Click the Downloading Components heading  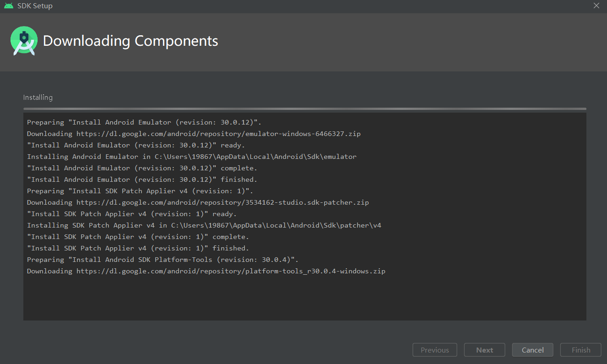130,41
